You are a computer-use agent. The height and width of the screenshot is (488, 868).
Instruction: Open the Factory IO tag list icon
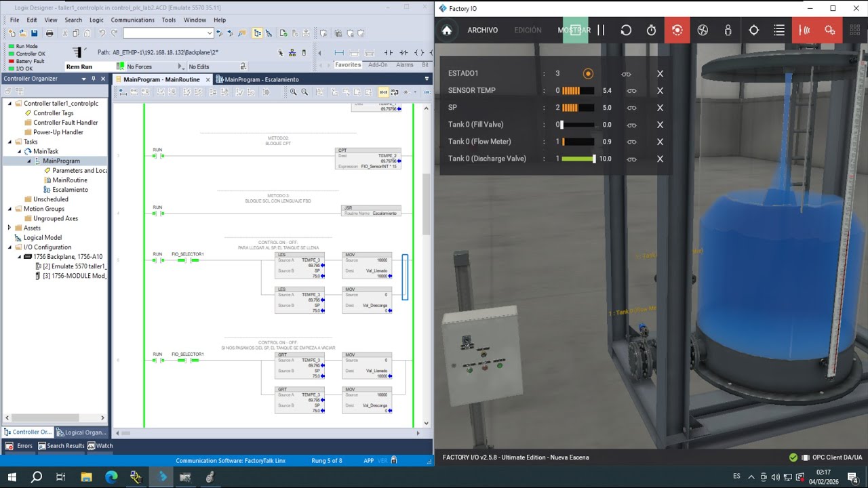click(779, 30)
